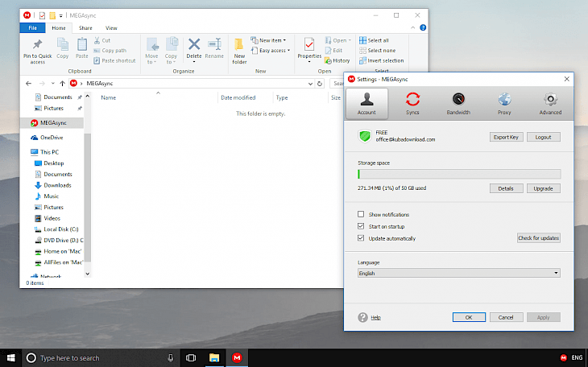Click Pin to Quick access in ribbon

tap(38, 52)
